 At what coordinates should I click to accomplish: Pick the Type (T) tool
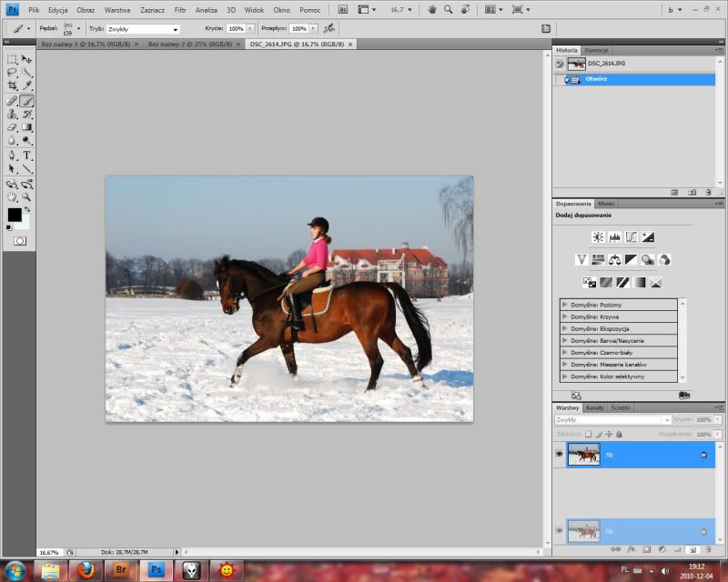coord(27,156)
